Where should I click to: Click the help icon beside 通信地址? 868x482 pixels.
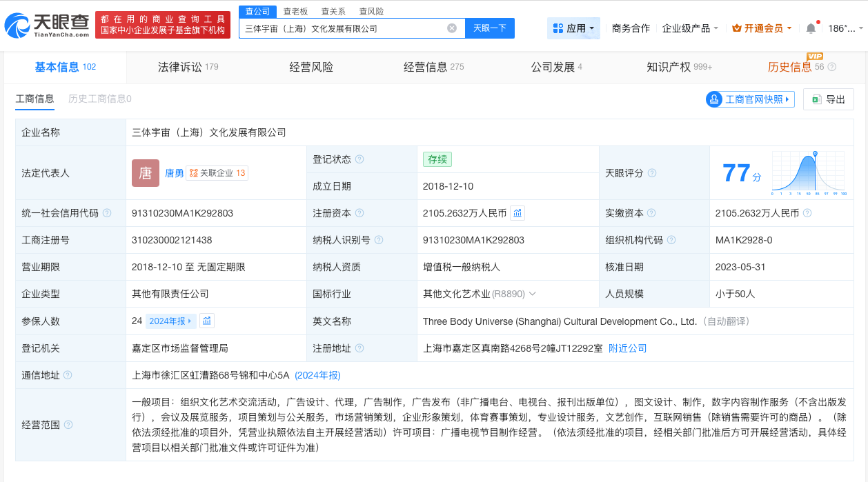coord(68,375)
